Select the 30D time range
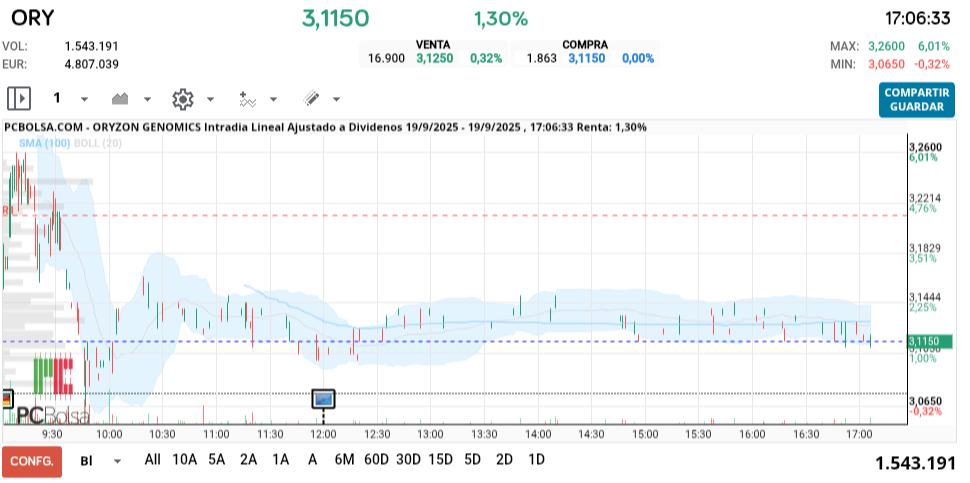Viewport: 970px width, 483px height. [x=408, y=459]
